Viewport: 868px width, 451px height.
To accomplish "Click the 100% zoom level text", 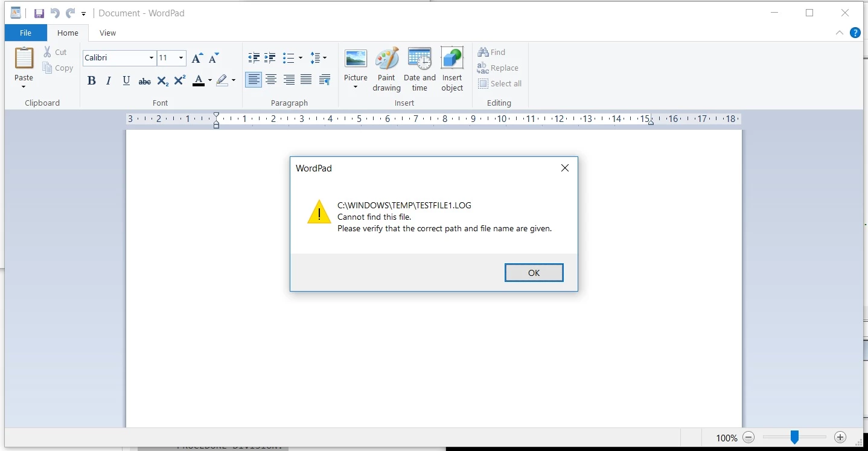I will coord(727,438).
